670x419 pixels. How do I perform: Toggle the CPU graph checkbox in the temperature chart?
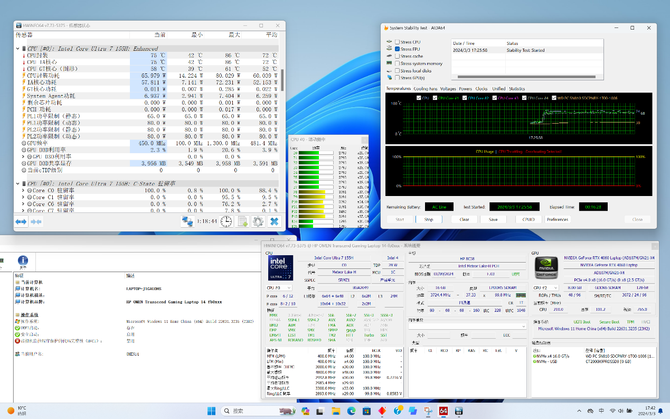[419, 98]
